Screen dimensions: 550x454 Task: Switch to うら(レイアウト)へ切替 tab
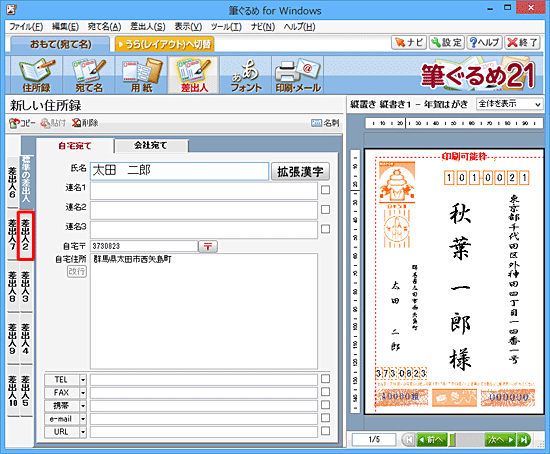click(x=165, y=44)
